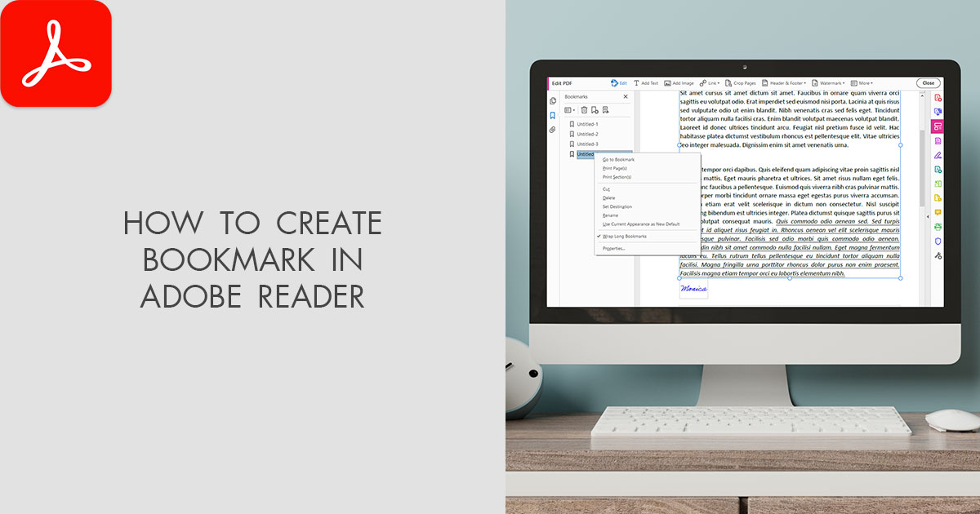The width and height of the screenshot is (980, 514).
Task: Select the Attachments icon in left sidebar
Action: (x=554, y=128)
